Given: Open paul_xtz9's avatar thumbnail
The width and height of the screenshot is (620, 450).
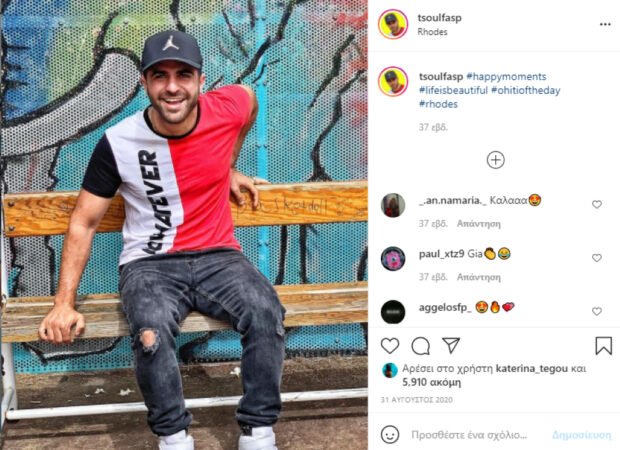Looking at the screenshot, I should (393, 259).
